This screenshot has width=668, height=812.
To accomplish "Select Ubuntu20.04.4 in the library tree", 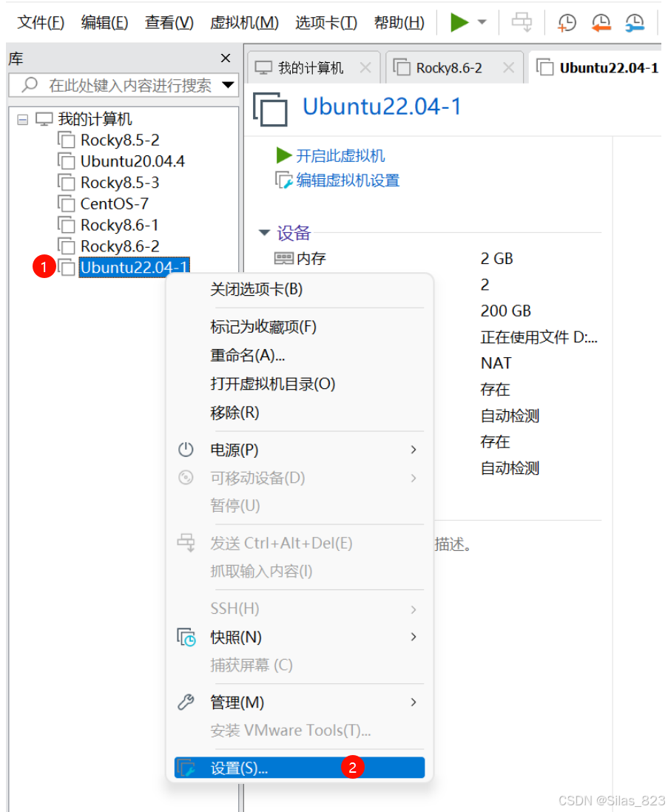I will coord(132,161).
